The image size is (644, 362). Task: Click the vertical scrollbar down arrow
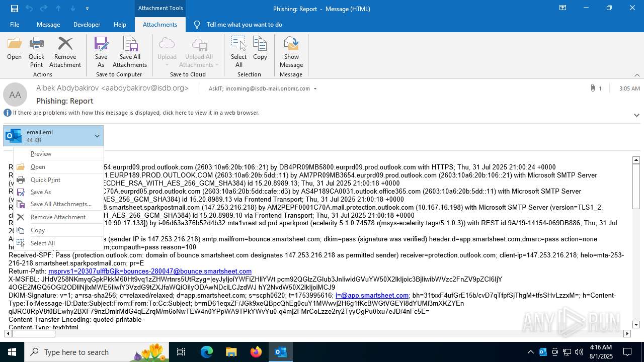pyautogui.click(x=636, y=325)
